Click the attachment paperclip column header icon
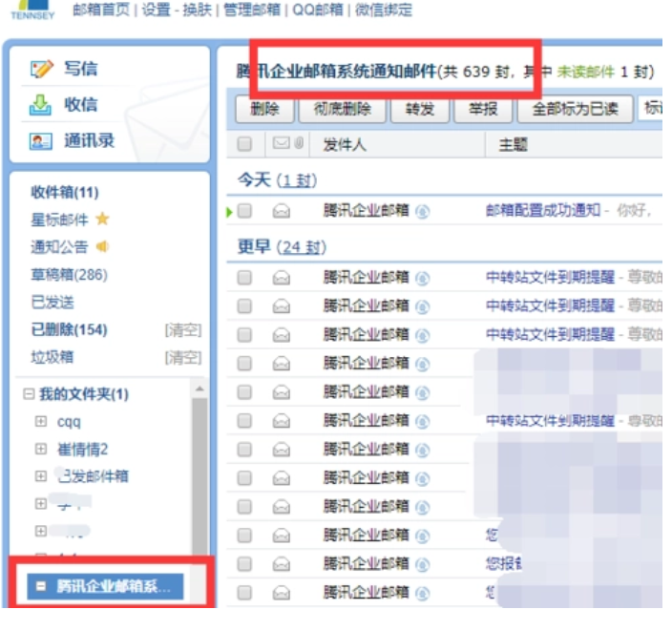This screenshot has height=631, width=672. pyautogui.click(x=299, y=143)
